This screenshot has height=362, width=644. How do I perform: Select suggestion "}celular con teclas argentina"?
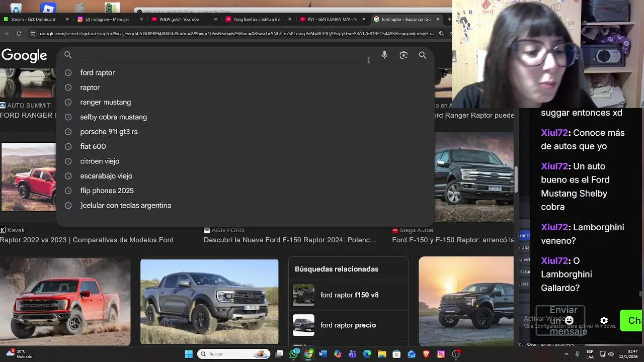(246, 206)
